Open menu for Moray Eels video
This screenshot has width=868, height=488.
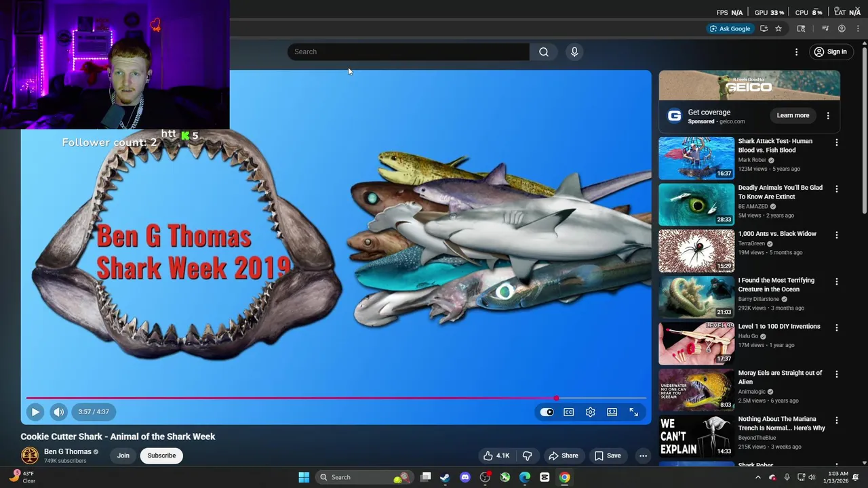click(x=836, y=374)
